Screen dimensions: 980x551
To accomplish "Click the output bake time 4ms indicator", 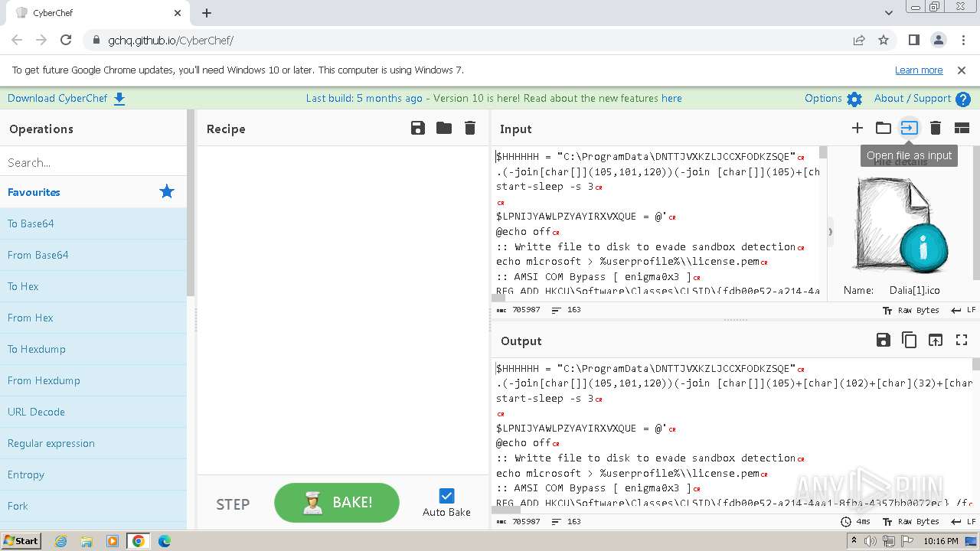I will 855,521.
